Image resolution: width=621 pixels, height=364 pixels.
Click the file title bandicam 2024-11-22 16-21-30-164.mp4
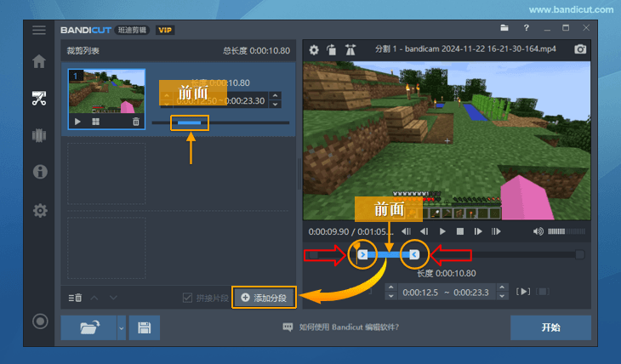481,48
